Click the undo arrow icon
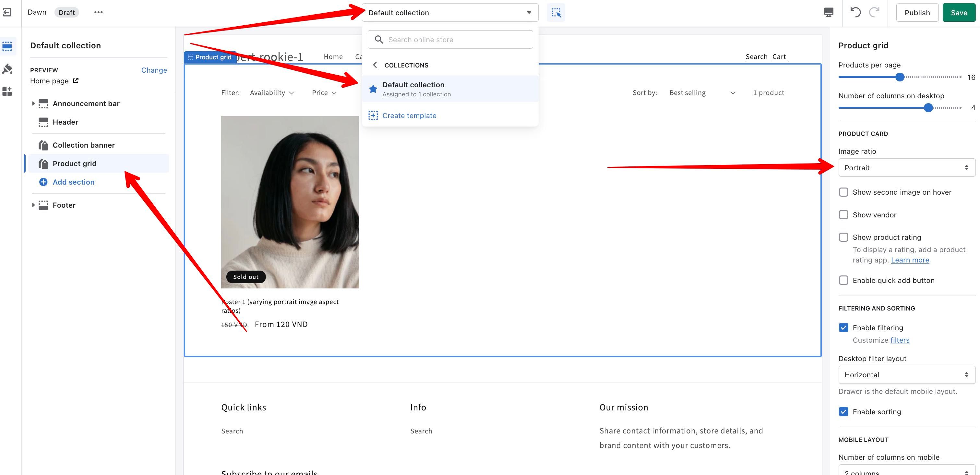980x475 pixels. (855, 12)
